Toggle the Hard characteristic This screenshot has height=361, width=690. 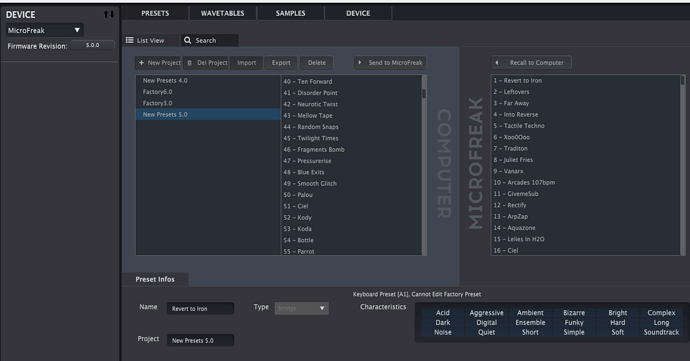pyautogui.click(x=618, y=322)
